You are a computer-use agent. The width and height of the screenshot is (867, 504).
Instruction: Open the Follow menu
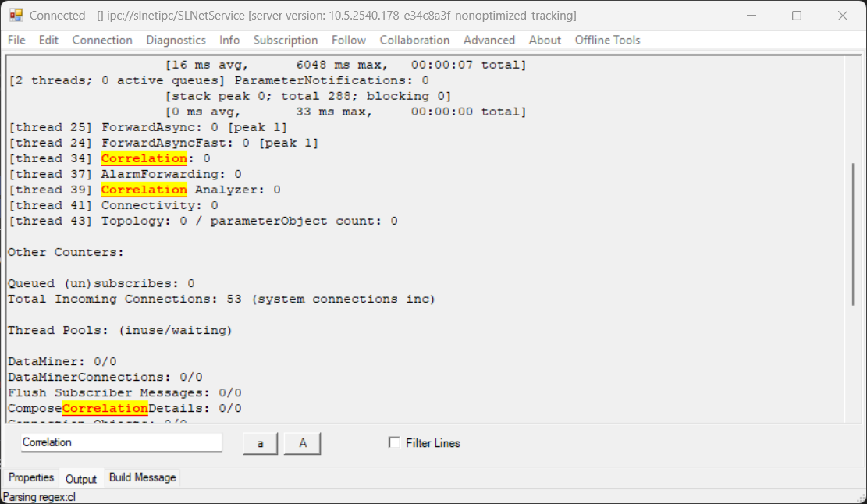[348, 40]
